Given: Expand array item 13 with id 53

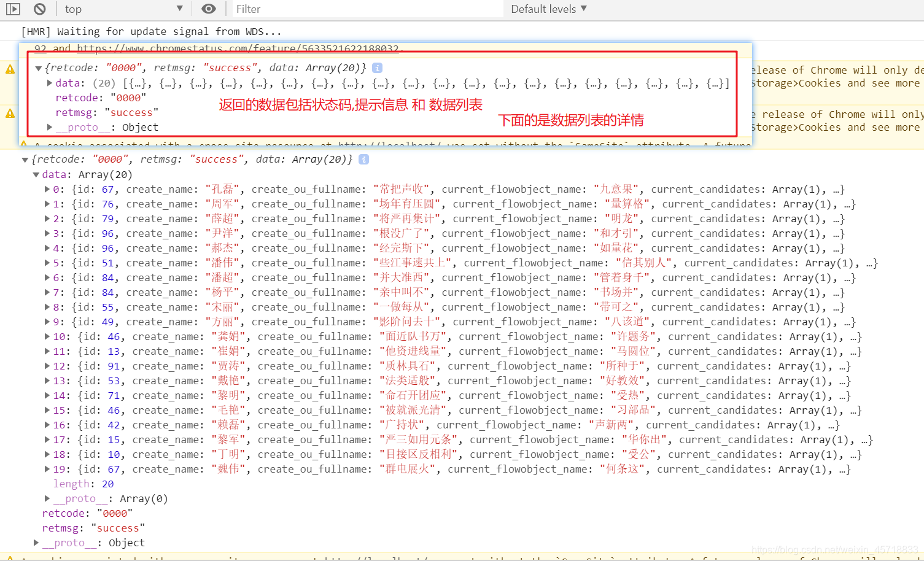Looking at the screenshot, I should [x=47, y=381].
